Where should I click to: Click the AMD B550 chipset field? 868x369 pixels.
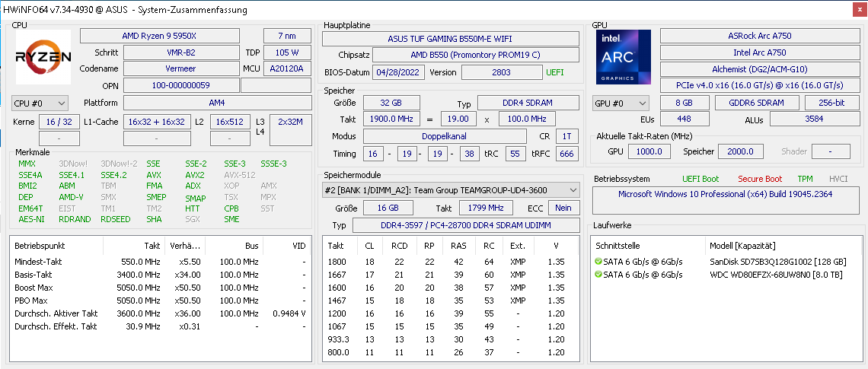click(476, 56)
